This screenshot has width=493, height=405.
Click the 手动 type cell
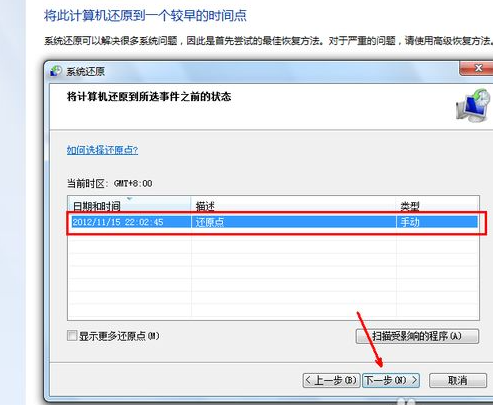[x=410, y=222]
